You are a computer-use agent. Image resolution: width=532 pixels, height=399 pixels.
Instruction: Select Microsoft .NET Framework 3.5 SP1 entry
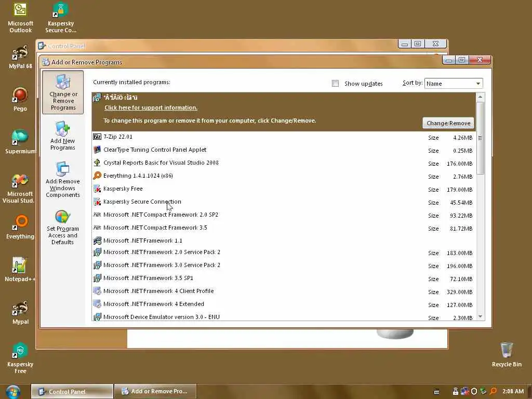click(x=284, y=278)
